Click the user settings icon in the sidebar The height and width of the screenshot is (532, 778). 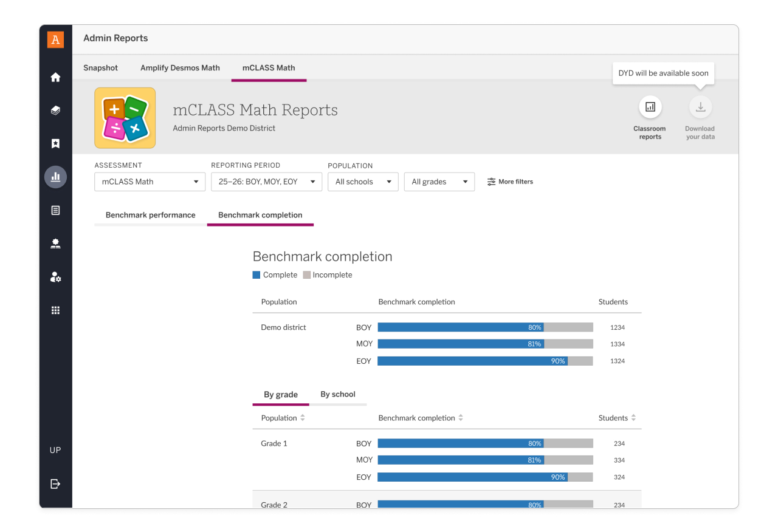tap(55, 277)
